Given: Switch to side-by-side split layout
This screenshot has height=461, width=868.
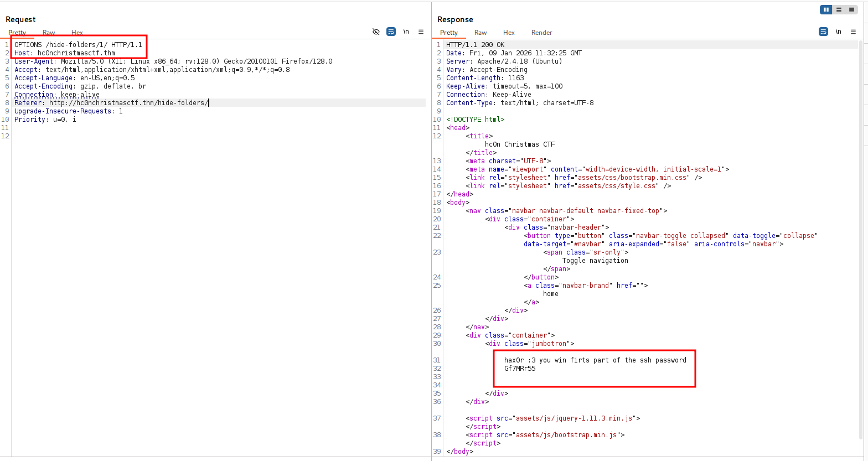Looking at the screenshot, I should tap(826, 10).
